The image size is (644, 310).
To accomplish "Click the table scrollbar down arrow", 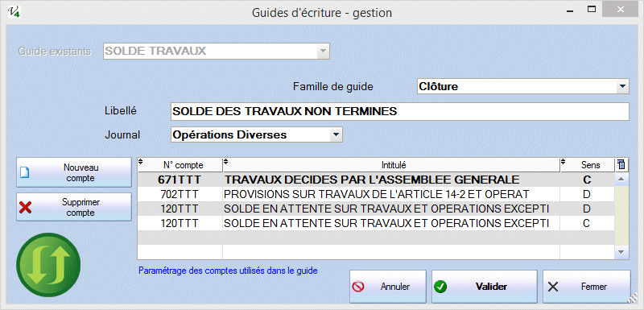I will [621, 252].
